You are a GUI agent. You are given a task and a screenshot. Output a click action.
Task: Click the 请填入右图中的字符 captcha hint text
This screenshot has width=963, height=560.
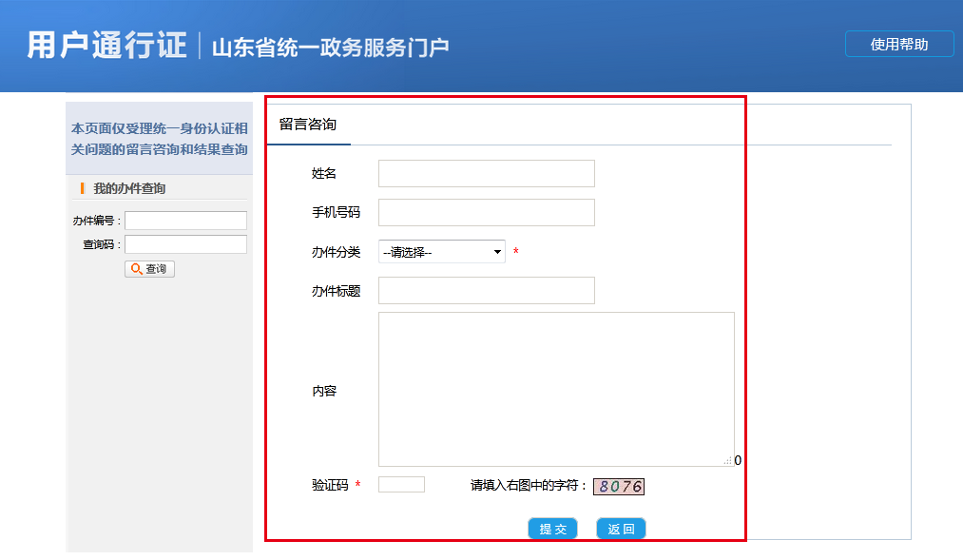coord(529,486)
